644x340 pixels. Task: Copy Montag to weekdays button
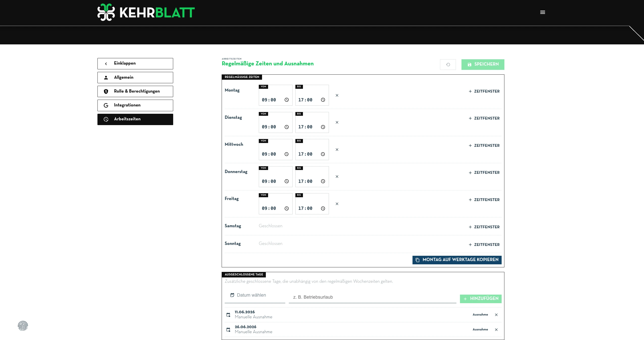pos(457,260)
